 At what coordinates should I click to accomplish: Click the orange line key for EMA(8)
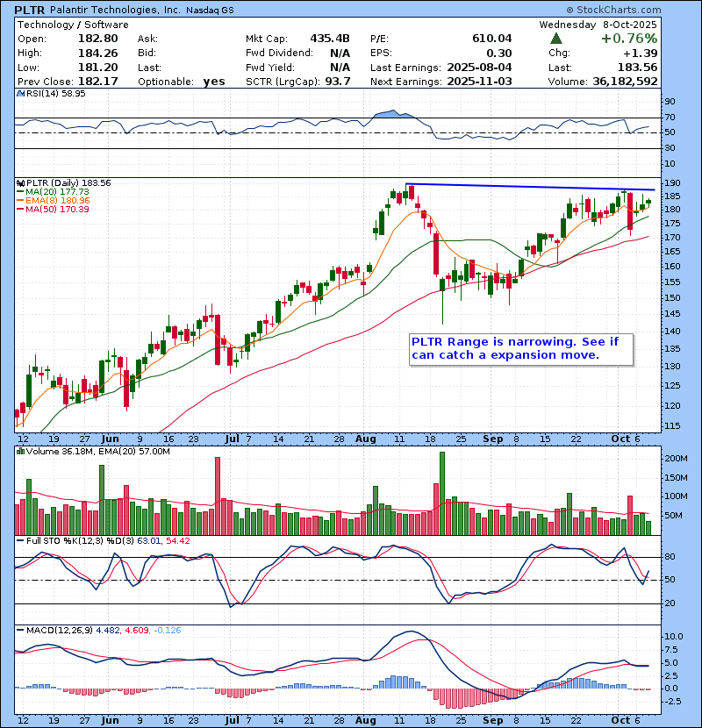20,201
